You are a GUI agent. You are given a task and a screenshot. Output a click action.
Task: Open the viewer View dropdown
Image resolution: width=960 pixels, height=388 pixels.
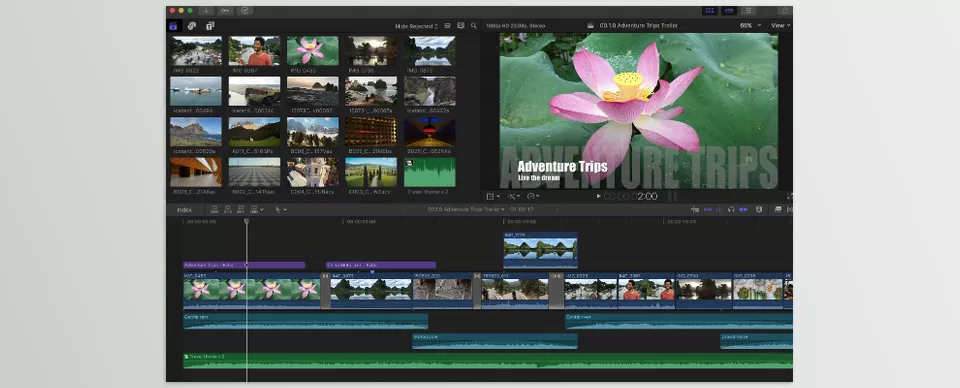780,26
